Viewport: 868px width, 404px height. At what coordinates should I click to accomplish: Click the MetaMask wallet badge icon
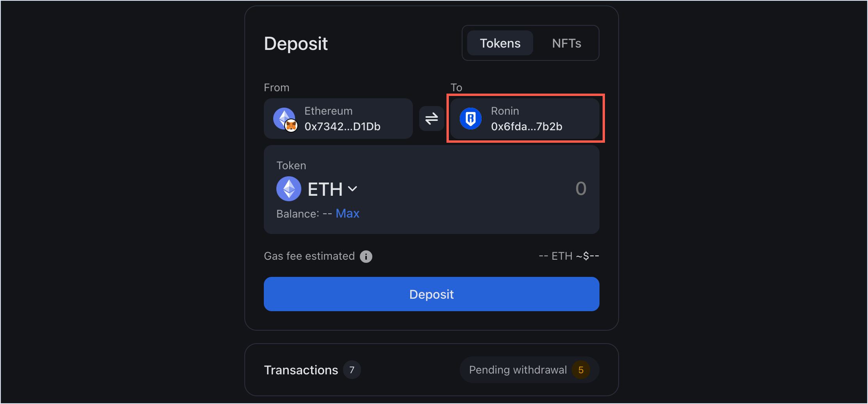290,126
